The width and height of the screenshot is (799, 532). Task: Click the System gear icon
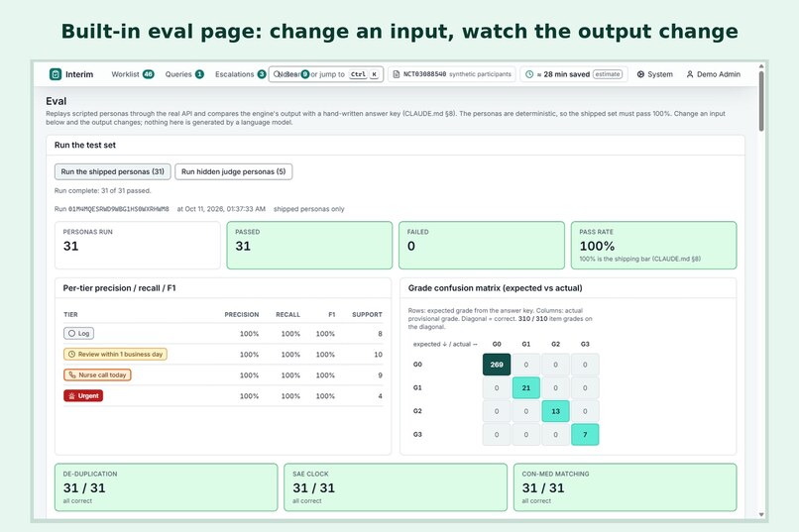(640, 74)
